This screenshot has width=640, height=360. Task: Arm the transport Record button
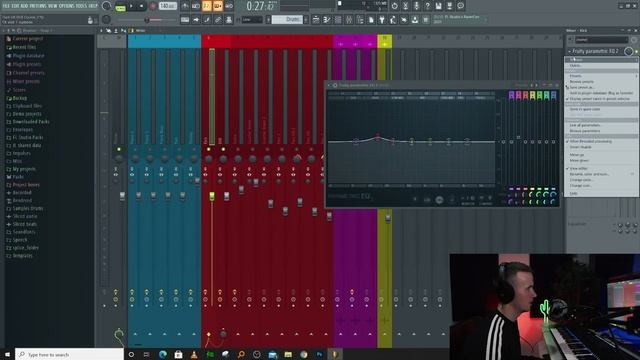click(x=153, y=6)
